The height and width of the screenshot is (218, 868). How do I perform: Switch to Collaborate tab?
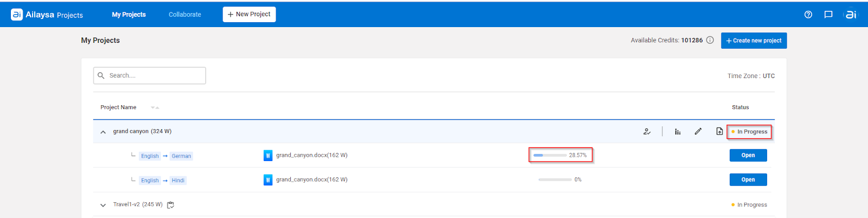[x=185, y=15]
